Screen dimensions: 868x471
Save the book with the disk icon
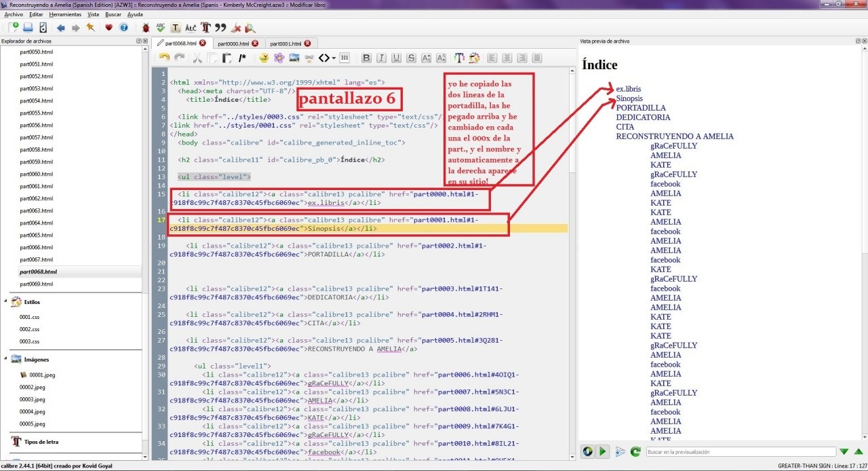coord(28,28)
